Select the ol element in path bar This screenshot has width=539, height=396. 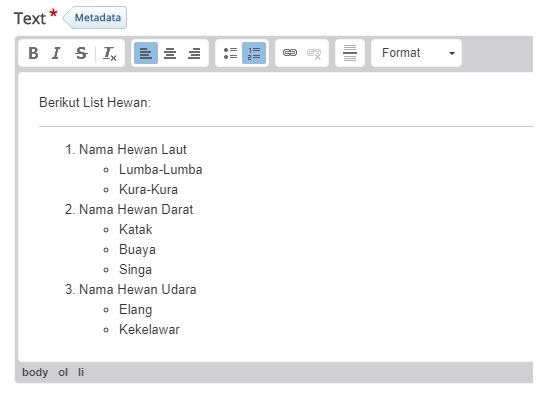[x=63, y=372]
